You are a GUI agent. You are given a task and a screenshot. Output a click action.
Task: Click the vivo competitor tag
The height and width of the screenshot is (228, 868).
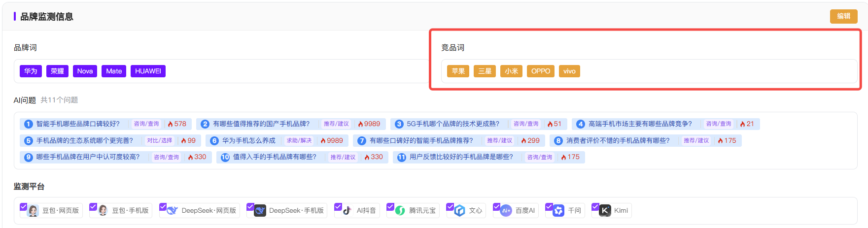pyautogui.click(x=569, y=71)
